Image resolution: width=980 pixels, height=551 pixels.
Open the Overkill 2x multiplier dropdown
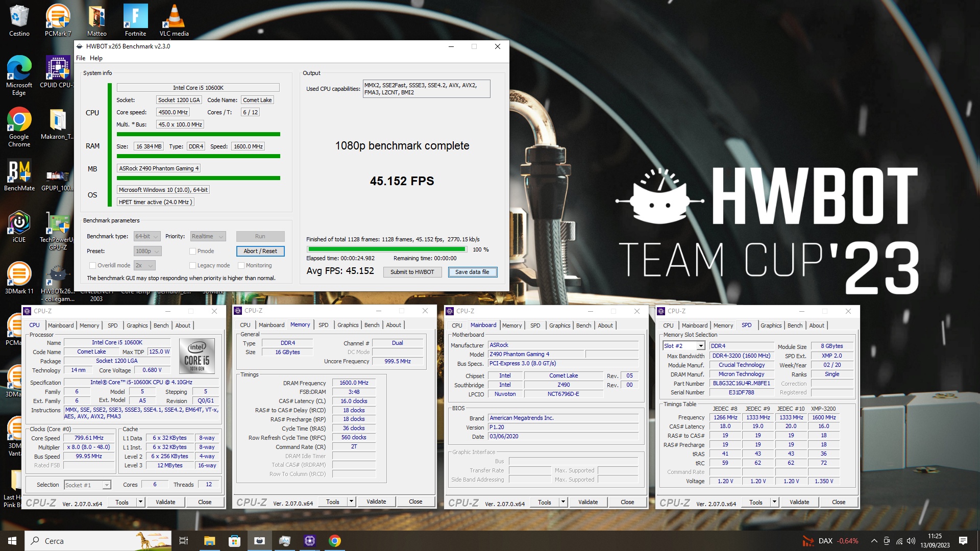click(x=144, y=265)
